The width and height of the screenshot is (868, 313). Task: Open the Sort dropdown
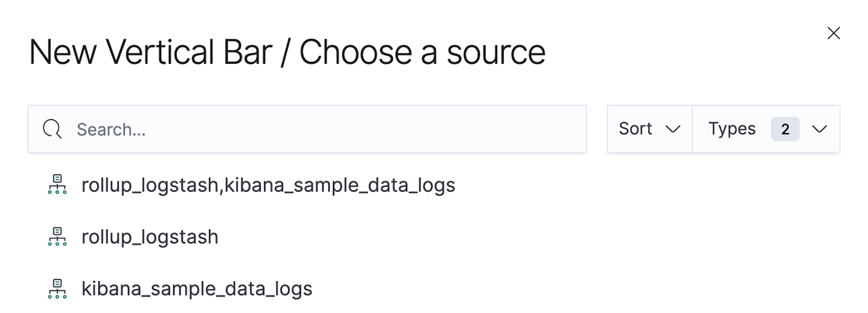649,129
